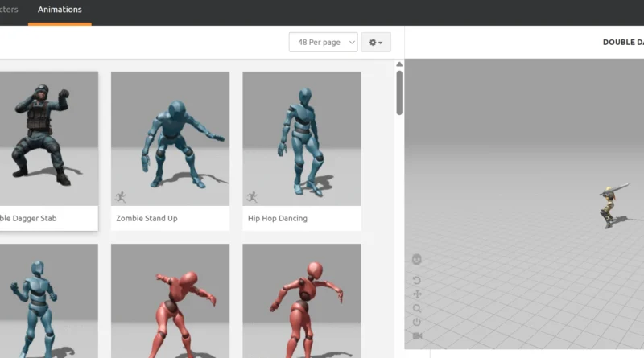Click the reset camera rotate icon
The image size is (644, 358).
tap(417, 281)
